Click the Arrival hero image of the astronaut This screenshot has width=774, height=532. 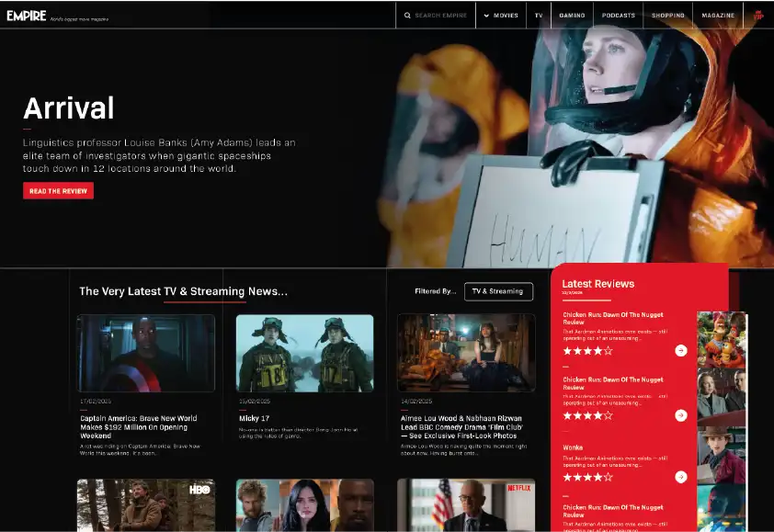point(577,148)
